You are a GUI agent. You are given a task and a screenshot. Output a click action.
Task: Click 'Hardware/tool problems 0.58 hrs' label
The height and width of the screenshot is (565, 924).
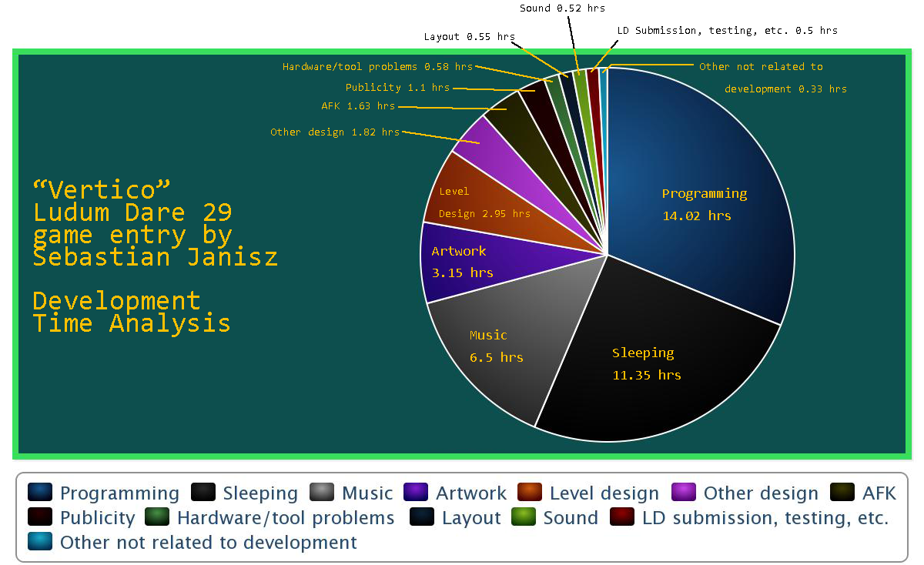coord(377,67)
